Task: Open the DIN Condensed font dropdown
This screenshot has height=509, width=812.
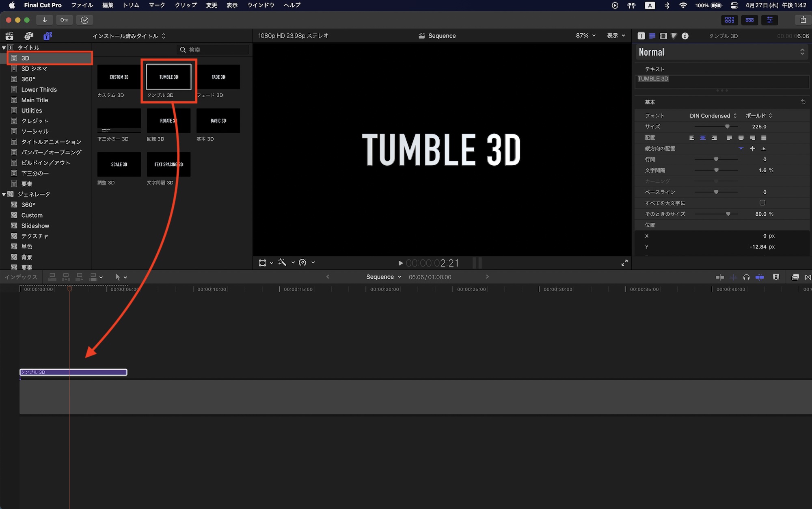Action: point(713,116)
